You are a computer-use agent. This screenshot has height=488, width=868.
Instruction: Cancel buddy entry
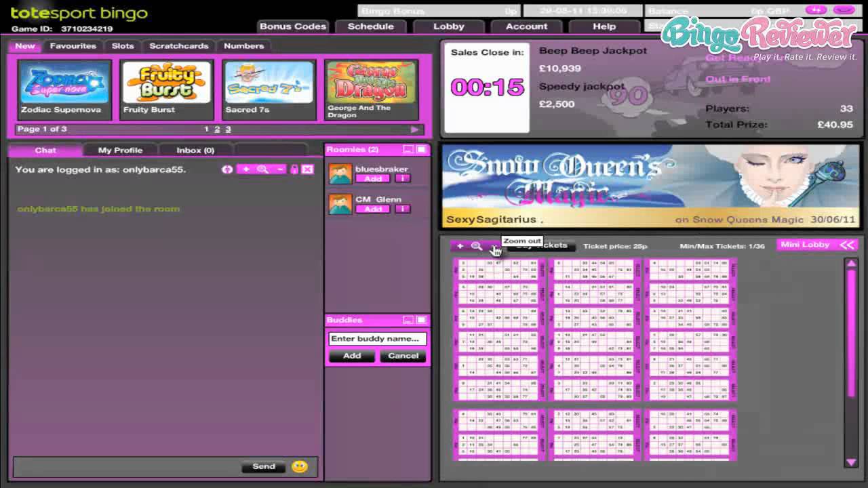click(x=403, y=356)
